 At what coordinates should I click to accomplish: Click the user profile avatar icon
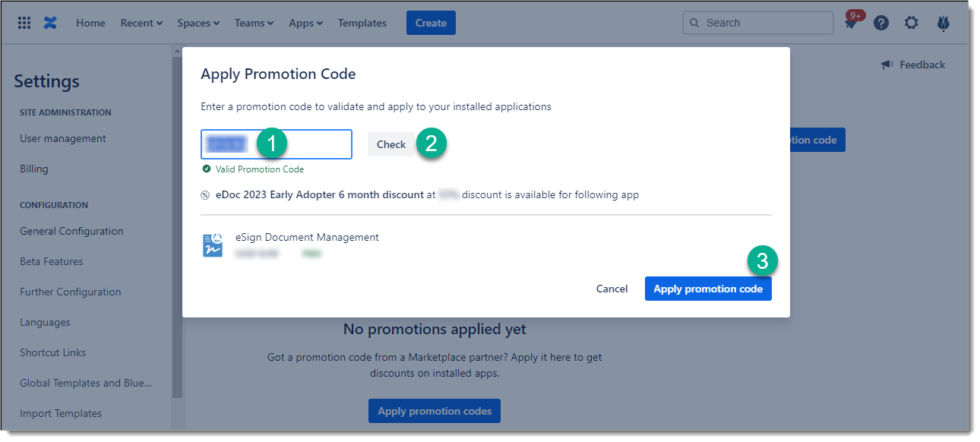click(944, 23)
